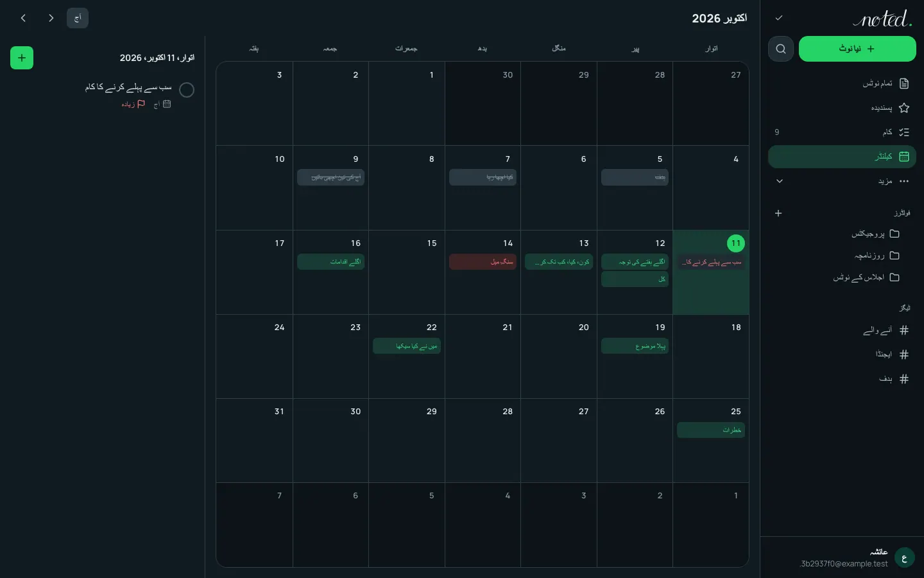Open the پہلا موضوع event on October 19
Image resolution: width=924 pixels, height=578 pixels.
635,346
